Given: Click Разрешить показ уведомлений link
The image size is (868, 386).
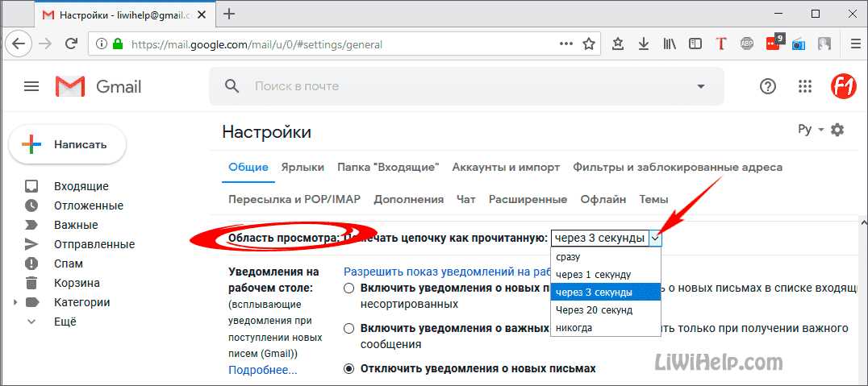Looking at the screenshot, I should coord(447,272).
